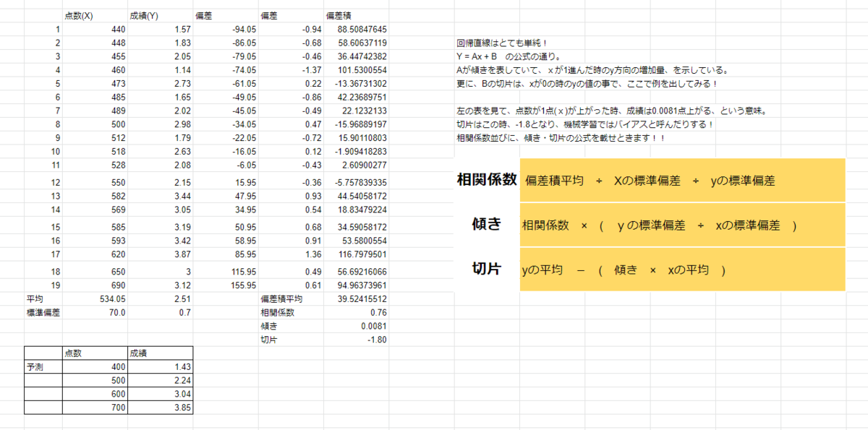The width and height of the screenshot is (868, 430).
Task: Click the cell showing -13.36731302
Action: [x=356, y=84]
